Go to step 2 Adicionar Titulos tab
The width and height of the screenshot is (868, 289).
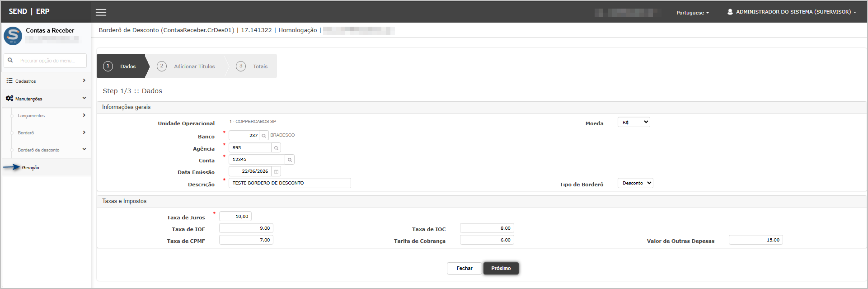tap(188, 66)
